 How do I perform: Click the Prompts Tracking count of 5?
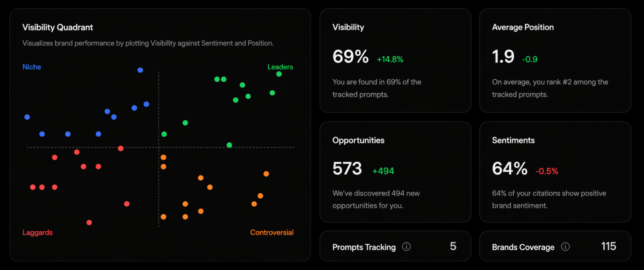(453, 246)
